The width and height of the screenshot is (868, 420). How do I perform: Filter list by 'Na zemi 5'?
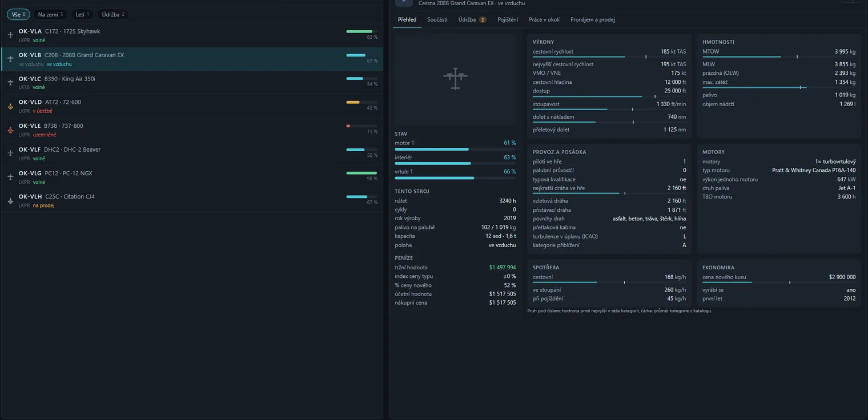click(x=50, y=14)
